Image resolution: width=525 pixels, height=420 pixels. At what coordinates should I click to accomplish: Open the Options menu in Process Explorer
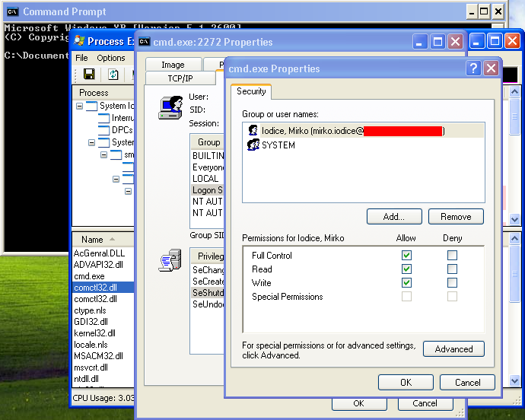tap(111, 58)
